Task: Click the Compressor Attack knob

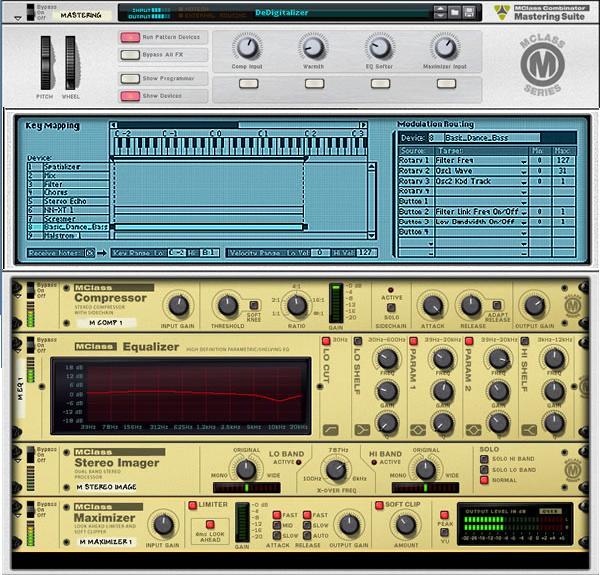Action: point(432,306)
